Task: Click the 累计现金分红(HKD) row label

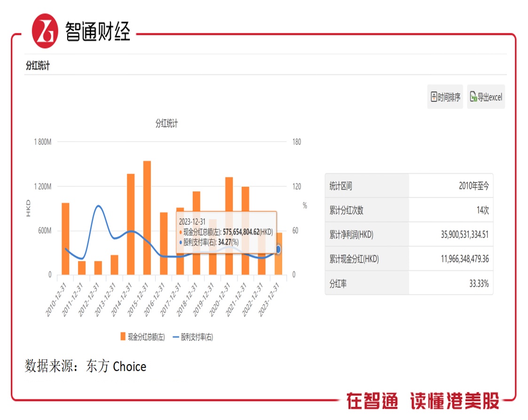Action: [x=354, y=259]
